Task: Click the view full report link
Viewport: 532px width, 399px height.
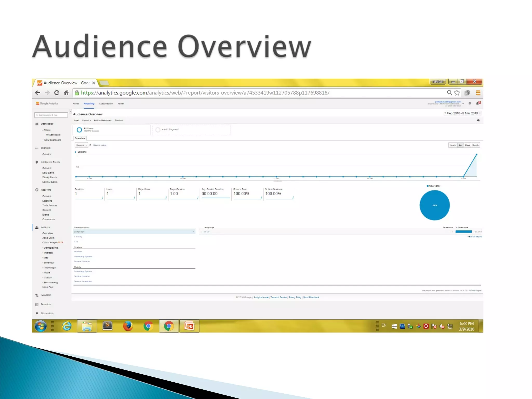Action: [474, 237]
